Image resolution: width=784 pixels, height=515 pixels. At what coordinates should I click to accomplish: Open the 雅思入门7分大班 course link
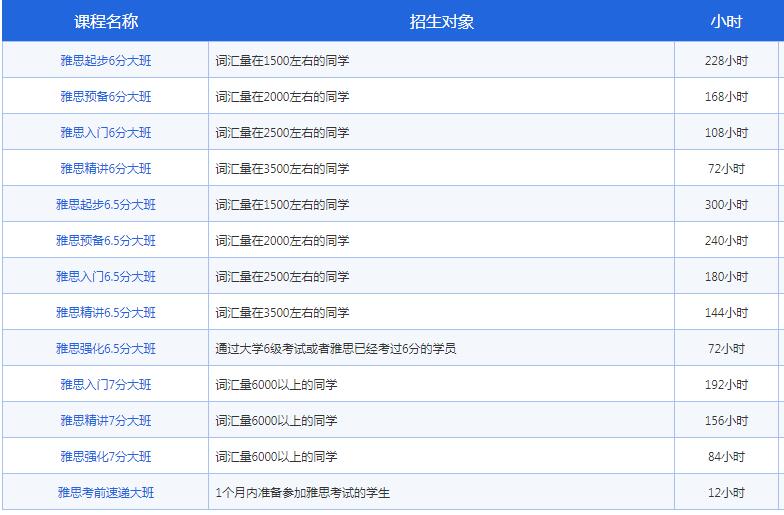tap(106, 384)
